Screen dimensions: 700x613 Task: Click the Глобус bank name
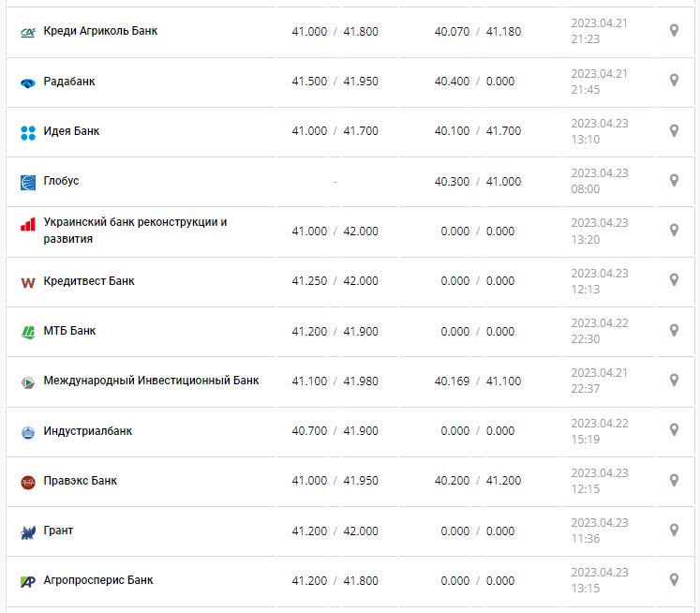tap(62, 181)
